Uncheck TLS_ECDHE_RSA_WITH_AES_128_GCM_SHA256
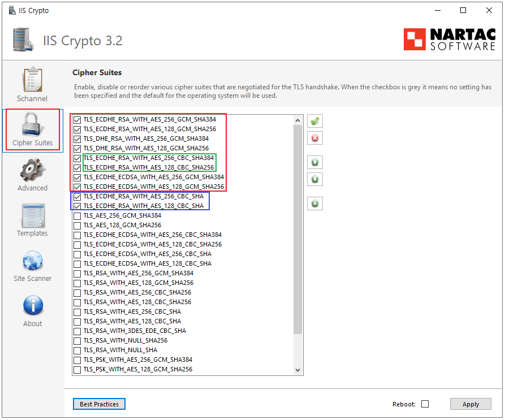This screenshot has width=505, height=420. tap(77, 129)
